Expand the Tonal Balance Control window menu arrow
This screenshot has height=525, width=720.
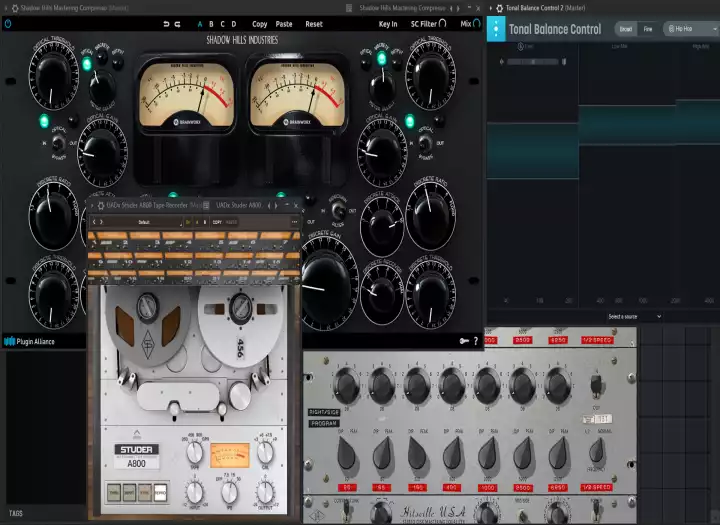491,8
